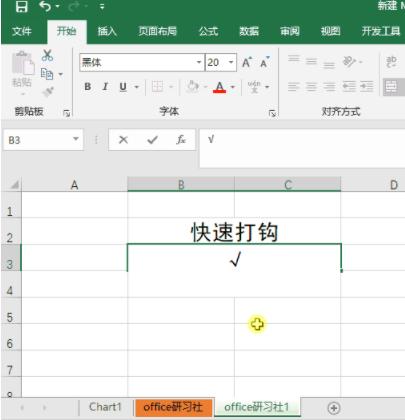Viewport: 405px width, 420px height.
Task: Open the Undo history dropdown arrow
Action: pos(58,7)
